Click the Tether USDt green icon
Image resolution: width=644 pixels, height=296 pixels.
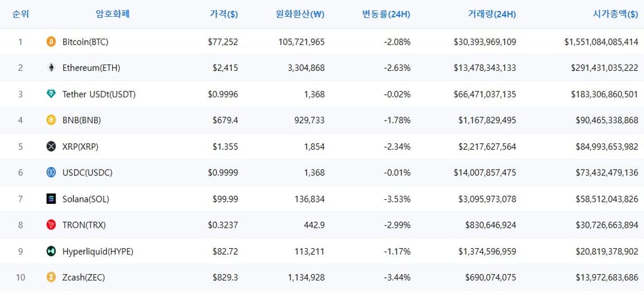click(51, 94)
